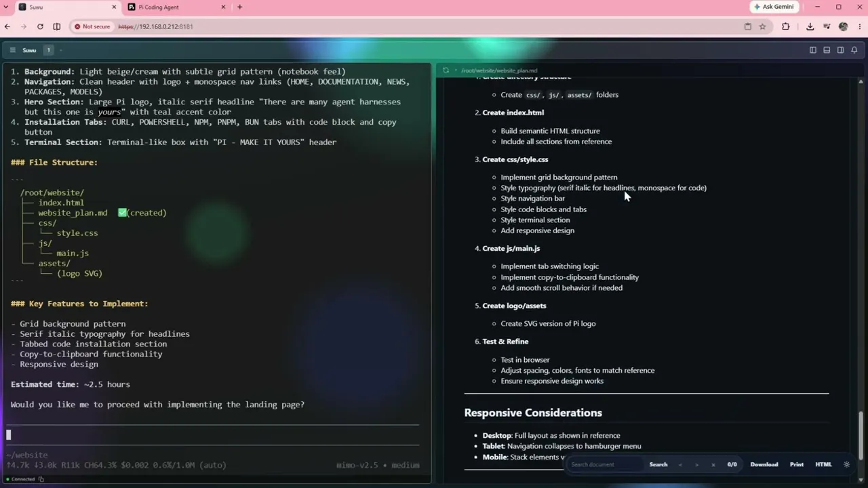Click the Search document field
868x488 pixels.
tap(605, 464)
